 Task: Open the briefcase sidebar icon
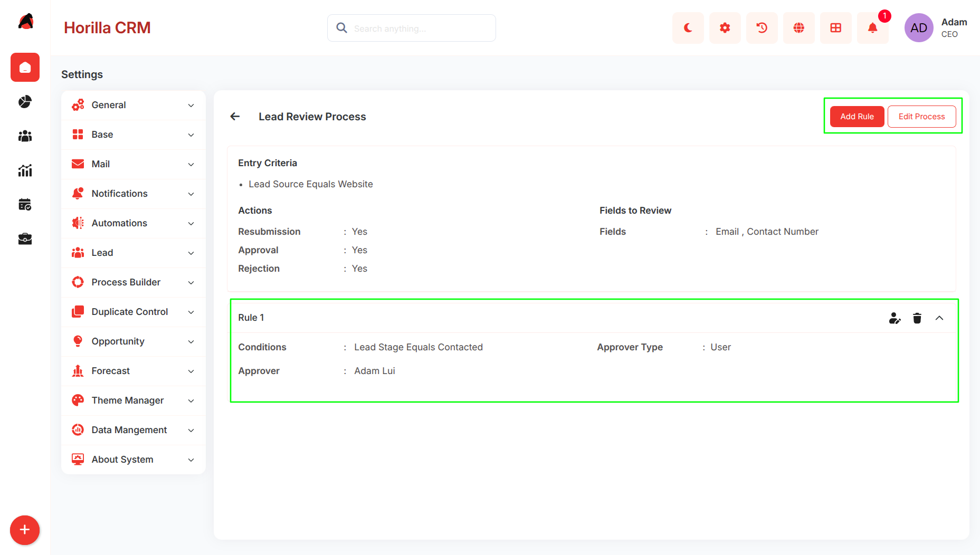coord(25,239)
